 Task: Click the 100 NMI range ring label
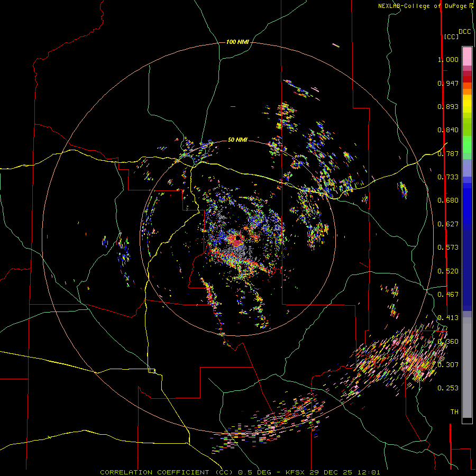[x=237, y=42]
